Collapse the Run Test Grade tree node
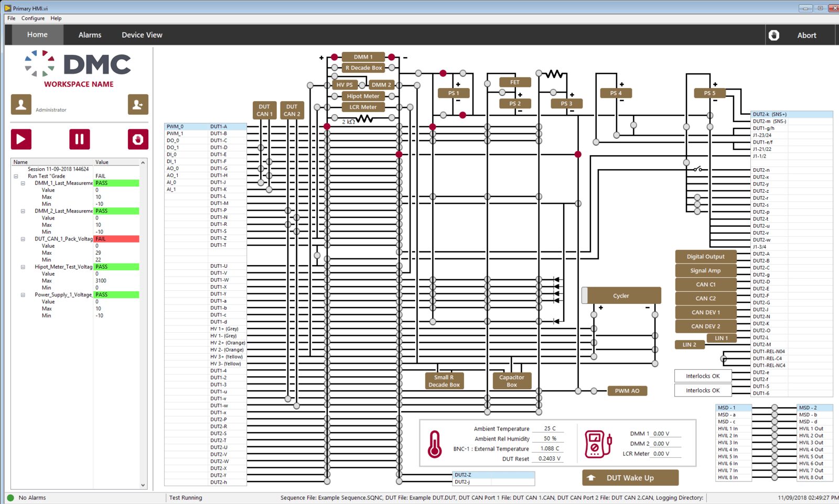Screen dimensions: 839x504 click(16, 177)
